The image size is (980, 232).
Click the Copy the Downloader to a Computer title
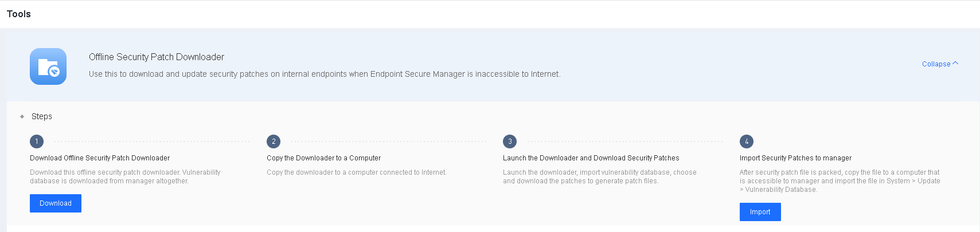coord(323,158)
